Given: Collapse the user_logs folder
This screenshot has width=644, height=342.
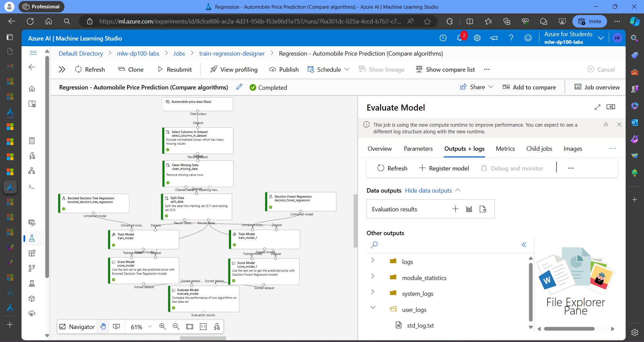Looking at the screenshot, I should 373,307.
